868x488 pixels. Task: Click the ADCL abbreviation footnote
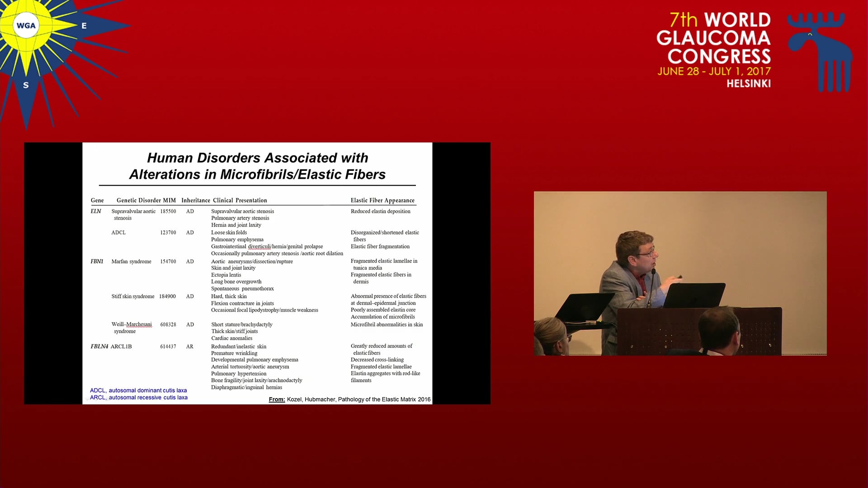pyautogui.click(x=138, y=390)
